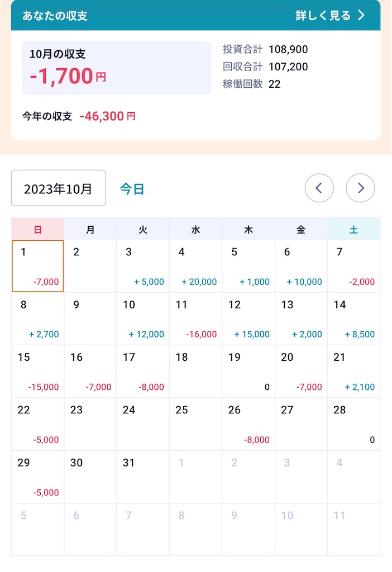Viewport: 392px width, 572px height.
Task: Select October 19 showing 0 balance
Action: [248, 371]
